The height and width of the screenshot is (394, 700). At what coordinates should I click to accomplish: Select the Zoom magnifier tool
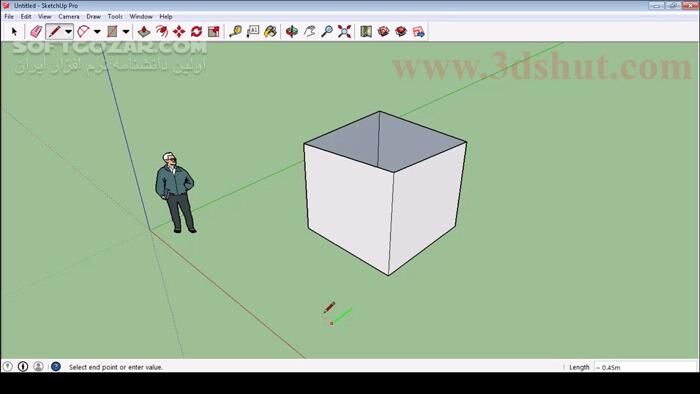327,32
